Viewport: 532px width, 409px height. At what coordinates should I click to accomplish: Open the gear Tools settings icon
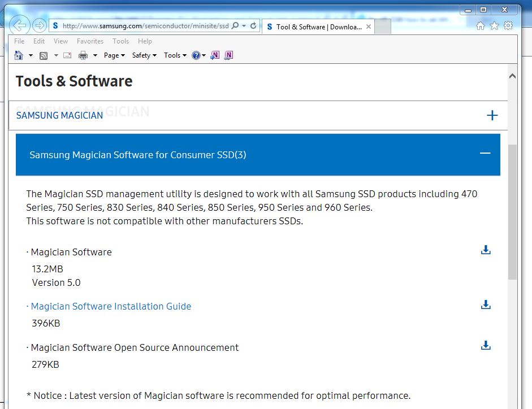pyautogui.click(x=508, y=26)
